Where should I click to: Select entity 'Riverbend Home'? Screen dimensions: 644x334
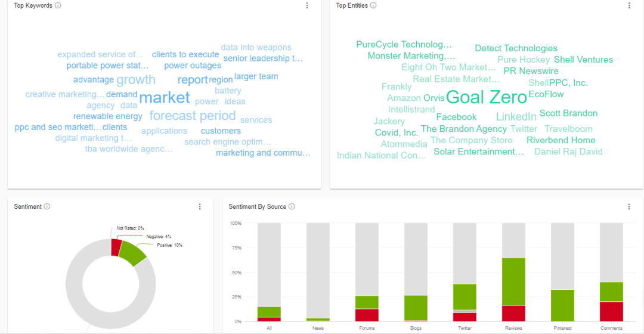tap(561, 141)
